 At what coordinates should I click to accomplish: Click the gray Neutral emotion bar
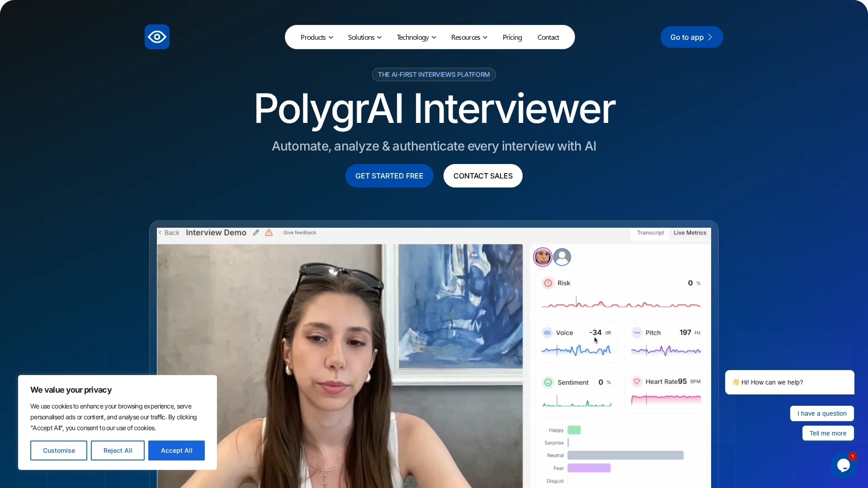(x=626, y=455)
